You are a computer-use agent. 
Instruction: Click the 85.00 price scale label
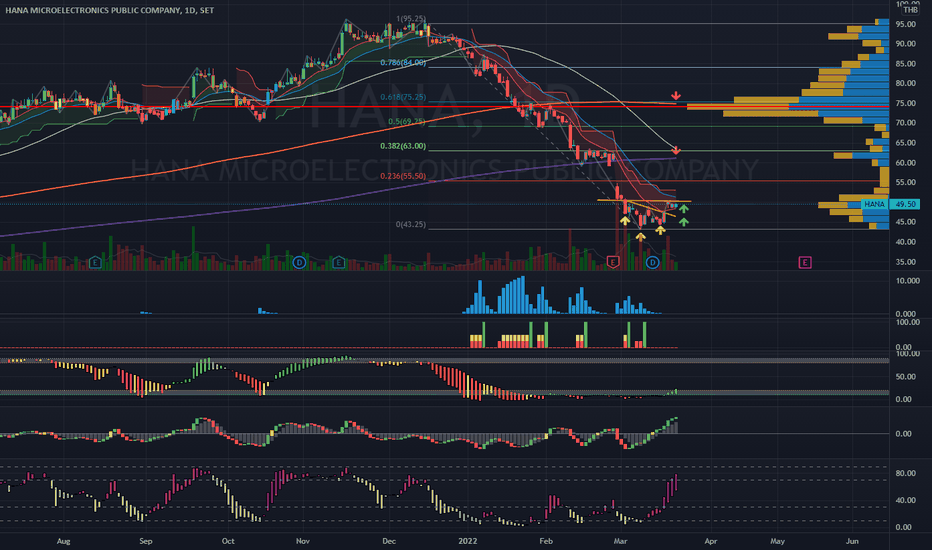(x=905, y=64)
